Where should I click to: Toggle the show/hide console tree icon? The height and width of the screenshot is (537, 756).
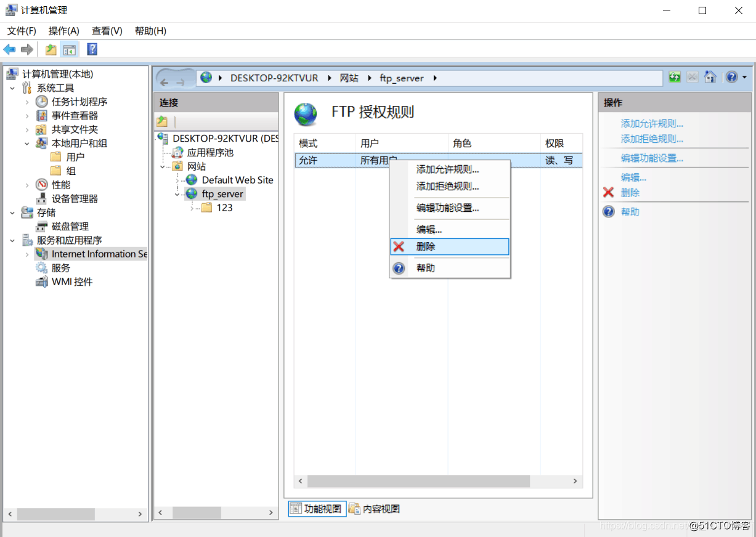(x=70, y=49)
